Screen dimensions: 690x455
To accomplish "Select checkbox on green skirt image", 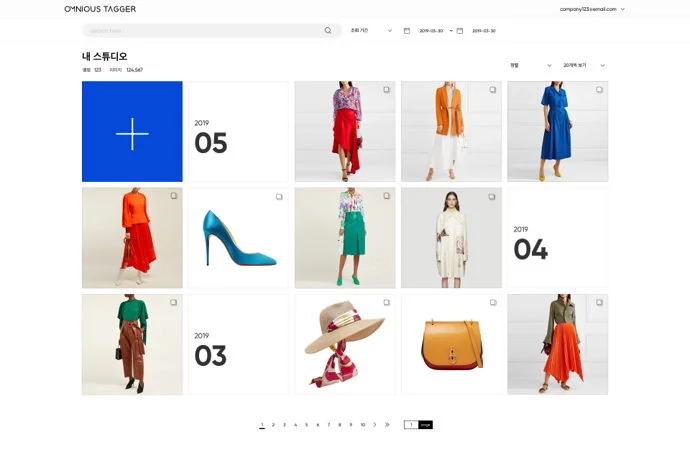I will (386, 196).
